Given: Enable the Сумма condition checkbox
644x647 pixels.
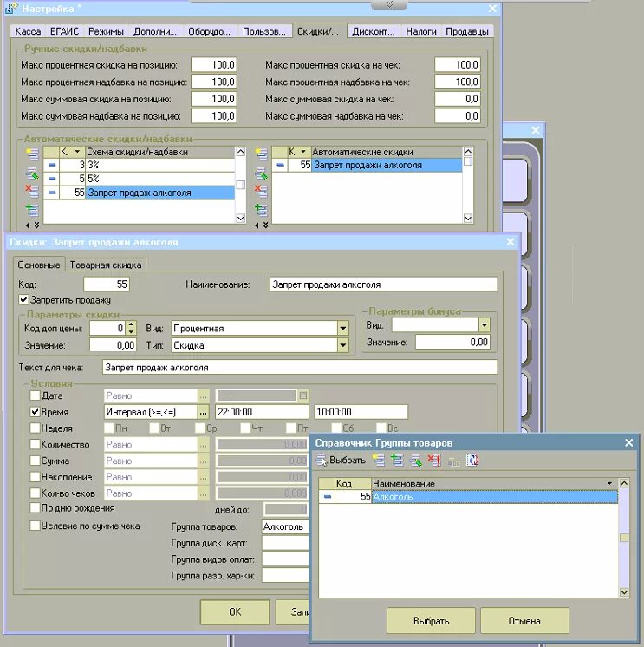Looking at the screenshot, I should (x=35, y=461).
